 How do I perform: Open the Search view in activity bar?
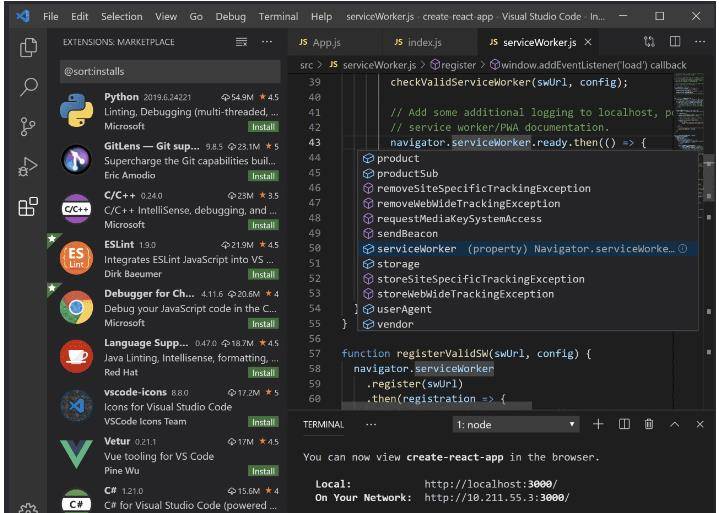[x=28, y=86]
